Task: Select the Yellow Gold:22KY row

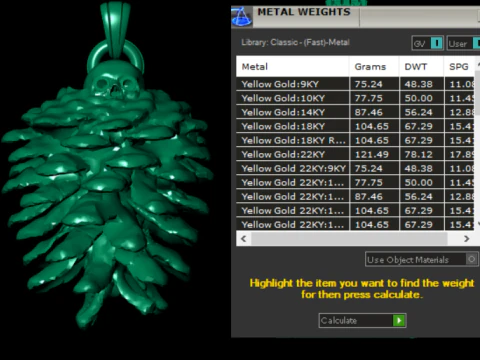Action: (x=355, y=154)
